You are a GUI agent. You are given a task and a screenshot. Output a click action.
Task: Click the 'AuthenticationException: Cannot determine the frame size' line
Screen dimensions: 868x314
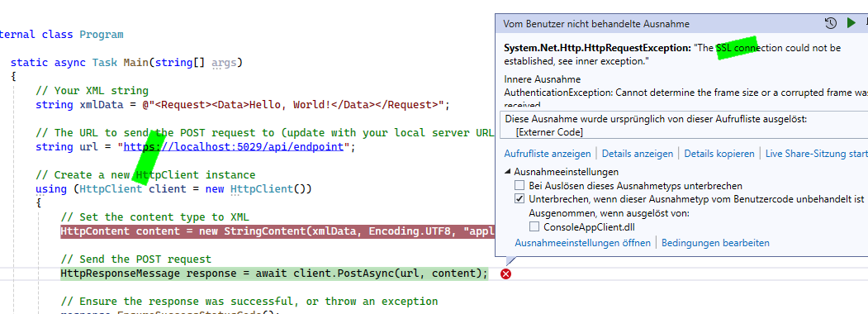(x=685, y=93)
